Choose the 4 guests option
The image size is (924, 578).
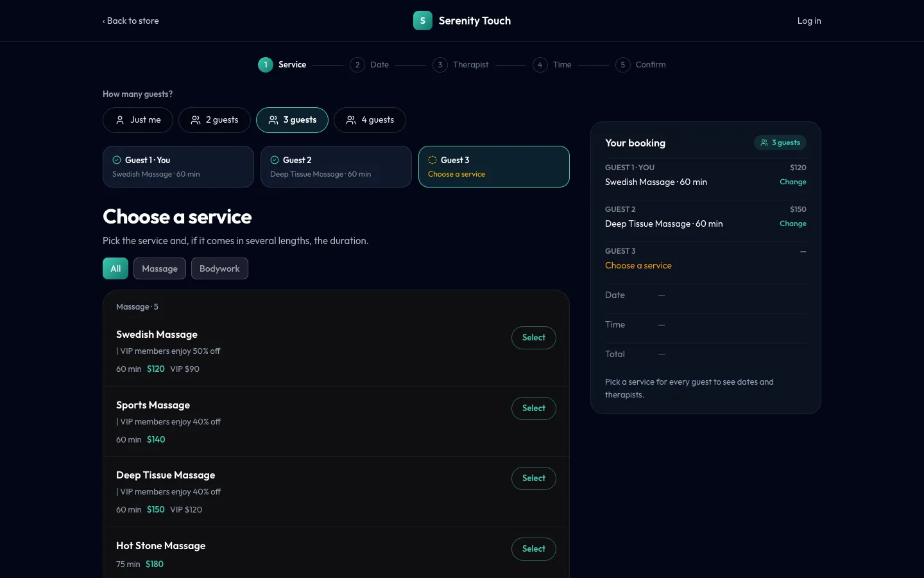click(x=370, y=120)
